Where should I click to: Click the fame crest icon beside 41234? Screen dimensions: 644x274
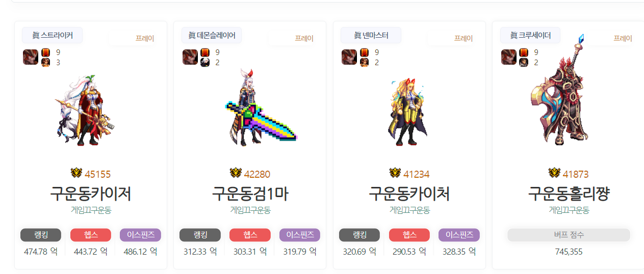point(395,174)
